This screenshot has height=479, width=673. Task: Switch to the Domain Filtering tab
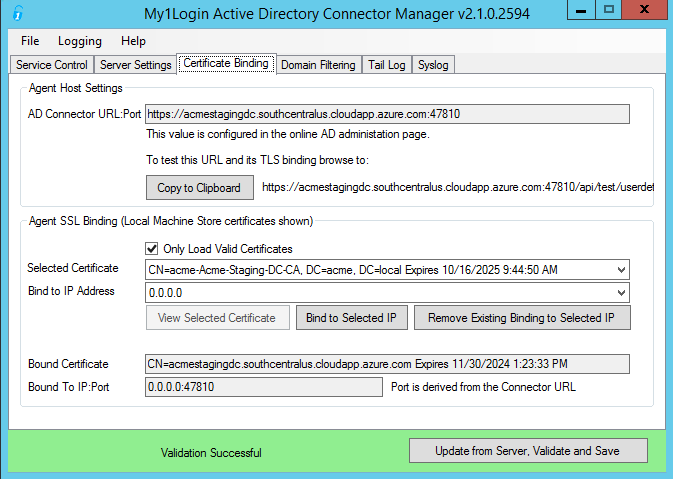[318, 65]
